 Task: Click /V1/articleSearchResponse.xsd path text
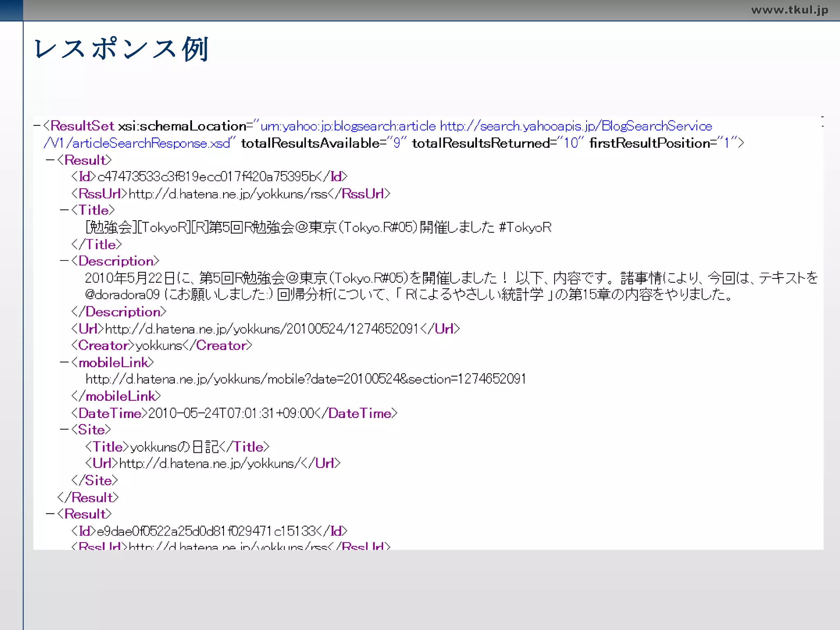point(137,143)
